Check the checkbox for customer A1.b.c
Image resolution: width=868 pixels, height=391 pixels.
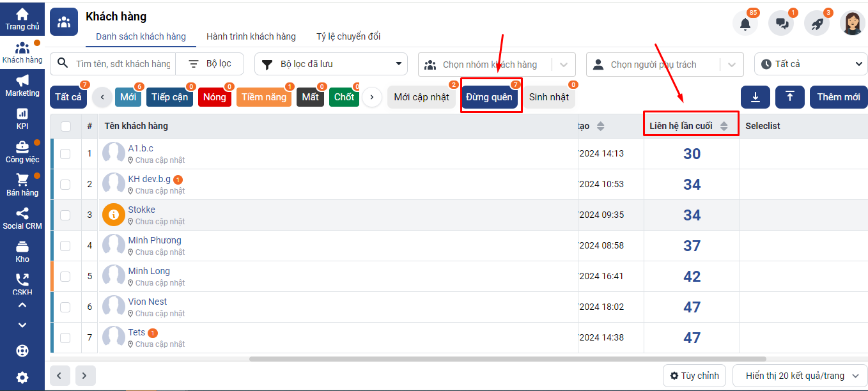click(x=66, y=153)
